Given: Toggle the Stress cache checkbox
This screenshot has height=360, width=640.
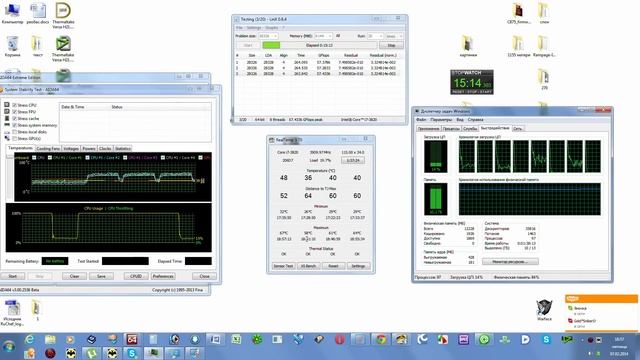Looking at the screenshot, I should [14, 118].
